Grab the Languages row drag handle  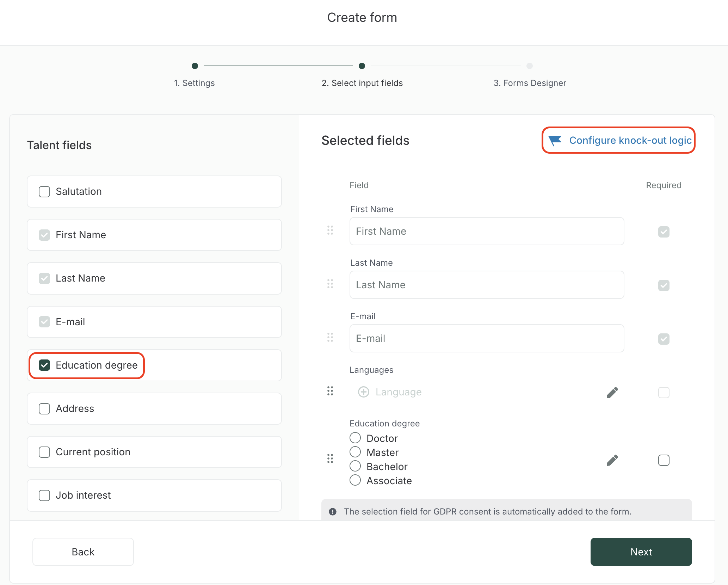pos(330,391)
